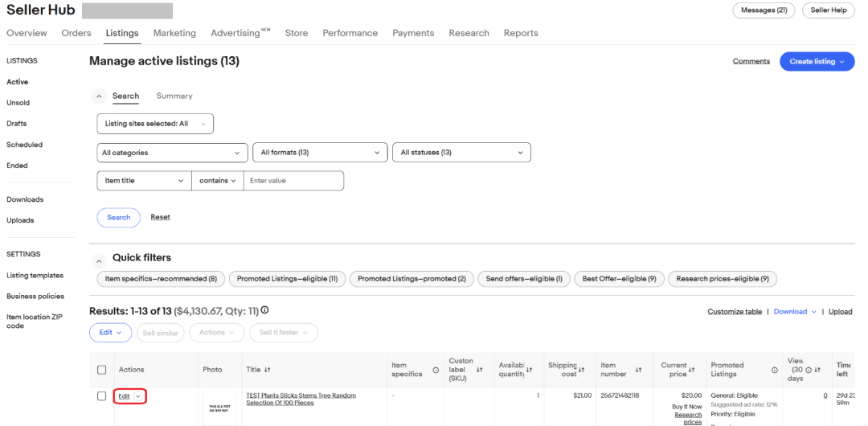
Task: Open the Views column info icon
Action: (x=809, y=370)
